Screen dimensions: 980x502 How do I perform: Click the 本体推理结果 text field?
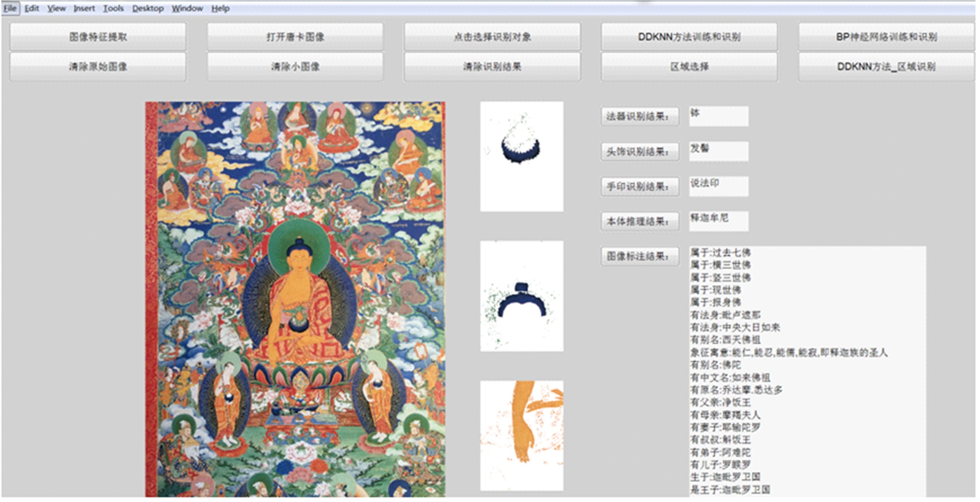(718, 221)
